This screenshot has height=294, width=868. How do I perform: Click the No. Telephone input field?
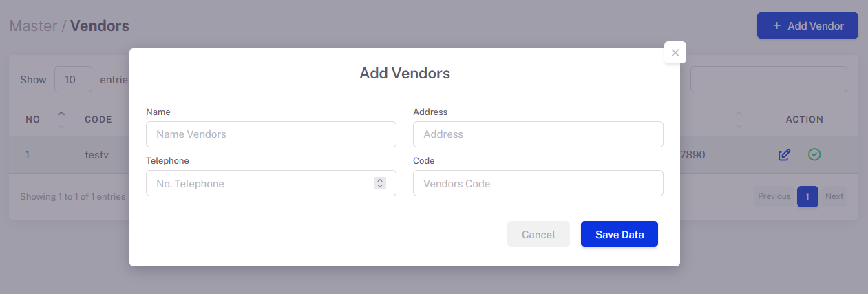coord(271,183)
